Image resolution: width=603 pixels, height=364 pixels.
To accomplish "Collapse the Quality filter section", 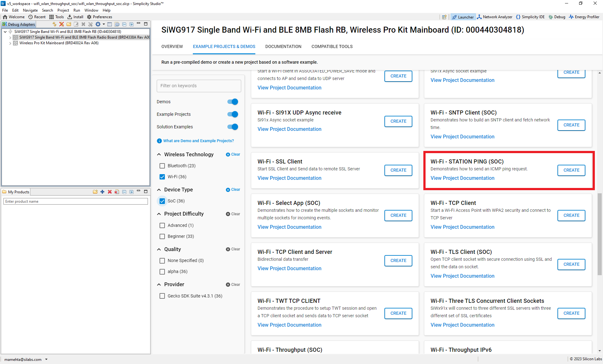I will (160, 249).
